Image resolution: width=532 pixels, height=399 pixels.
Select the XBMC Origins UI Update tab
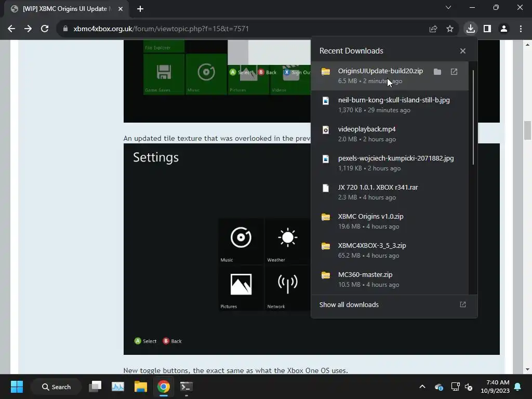click(66, 9)
